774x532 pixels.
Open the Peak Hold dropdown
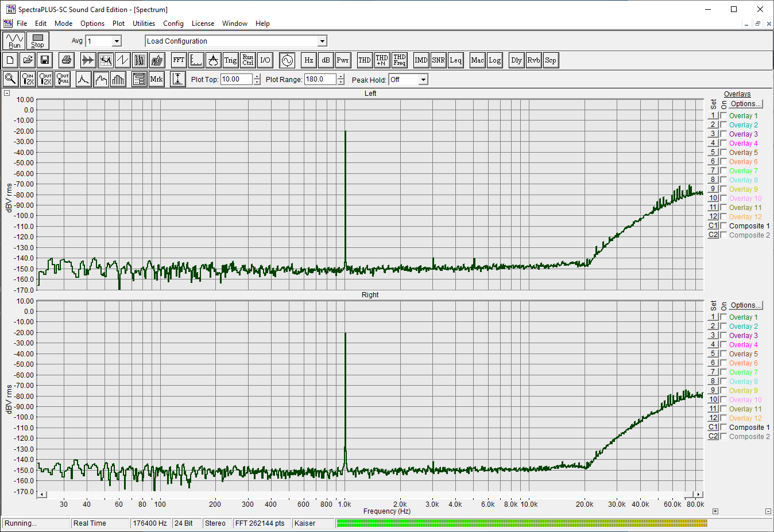click(x=423, y=80)
